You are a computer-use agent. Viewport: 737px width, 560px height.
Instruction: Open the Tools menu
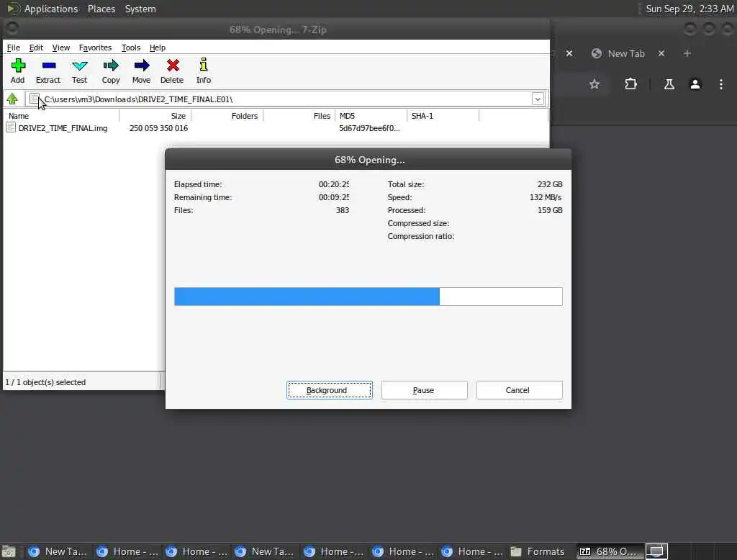click(x=131, y=48)
